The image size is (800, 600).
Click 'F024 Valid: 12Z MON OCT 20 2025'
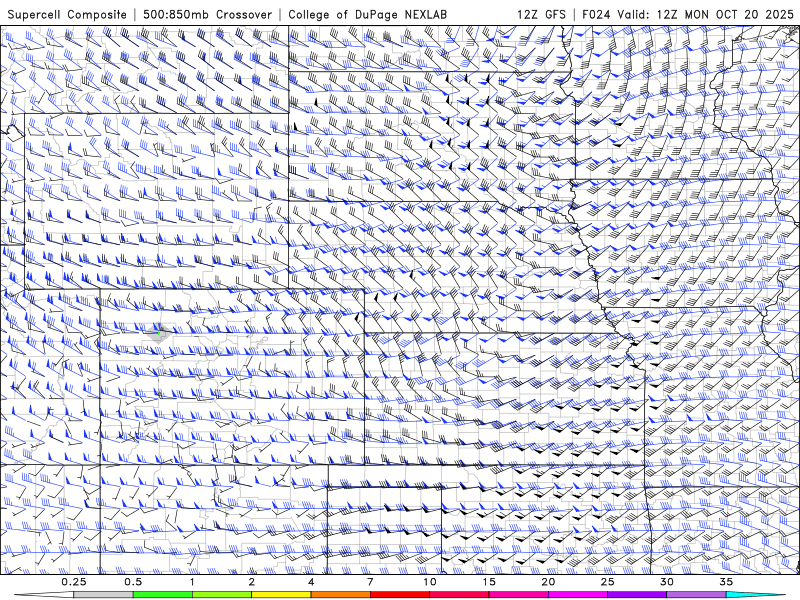pyautogui.click(x=688, y=14)
